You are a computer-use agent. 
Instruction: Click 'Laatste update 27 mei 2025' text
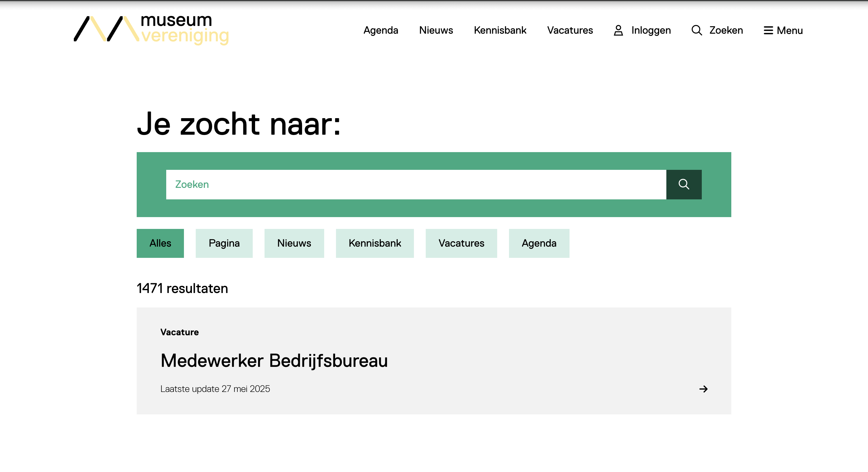point(215,389)
